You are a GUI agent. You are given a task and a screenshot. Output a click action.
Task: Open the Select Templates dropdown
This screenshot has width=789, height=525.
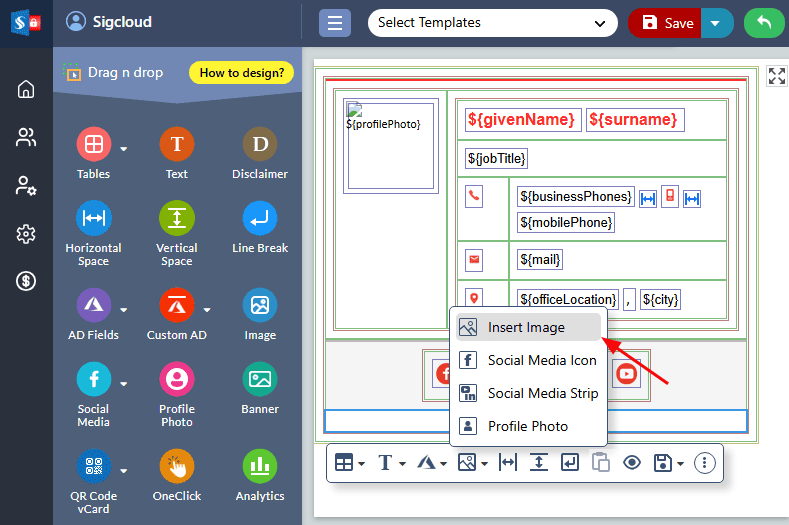(493, 23)
